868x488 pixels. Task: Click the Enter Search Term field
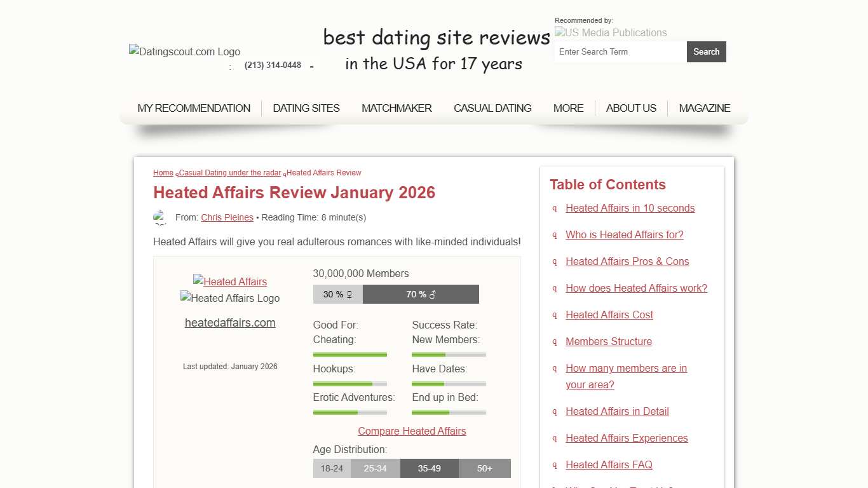(x=620, y=51)
